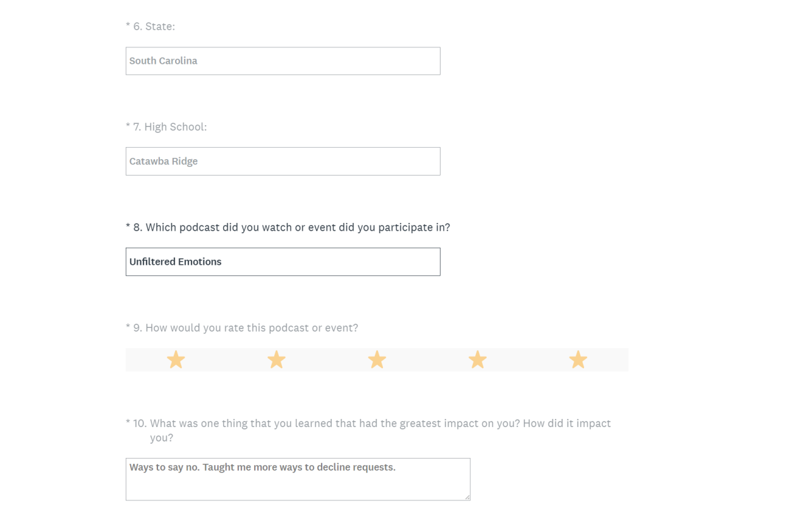Select the second star rating
809x532 pixels.
coord(276,360)
